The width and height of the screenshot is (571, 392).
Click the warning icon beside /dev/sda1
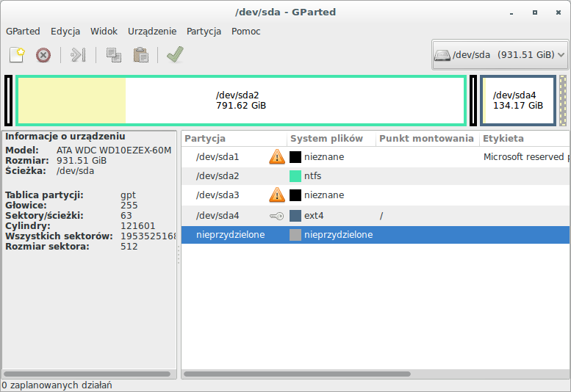pos(276,156)
